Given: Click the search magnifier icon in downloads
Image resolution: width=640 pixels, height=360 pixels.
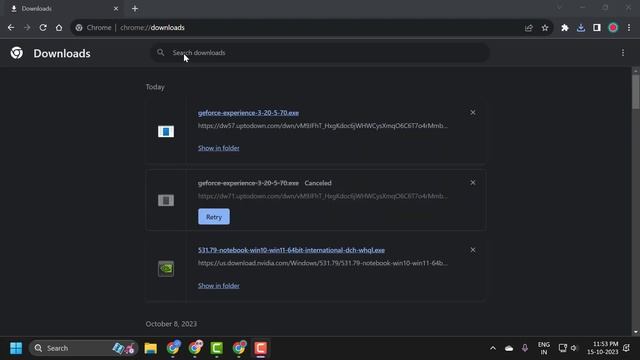Looking at the screenshot, I should pyautogui.click(x=161, y=53).
